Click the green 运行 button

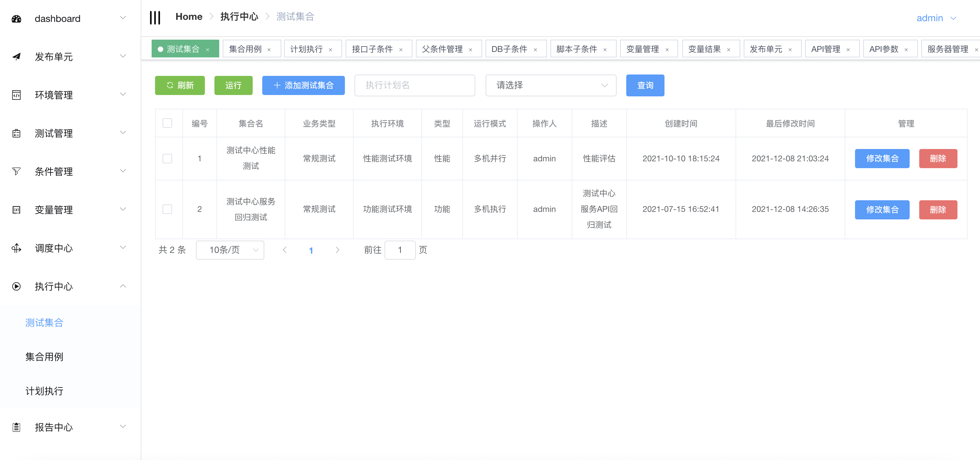[x=234, y=85]
